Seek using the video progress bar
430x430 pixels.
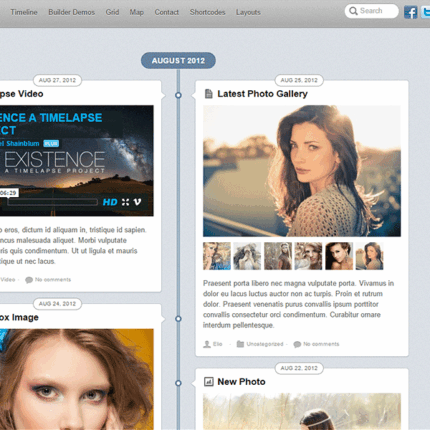click(x=52, y=202)
